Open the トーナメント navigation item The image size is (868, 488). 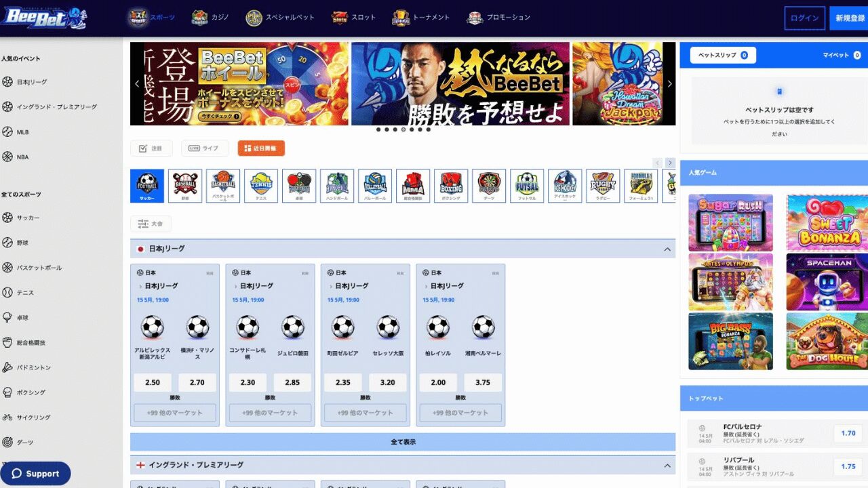[420, 18]
